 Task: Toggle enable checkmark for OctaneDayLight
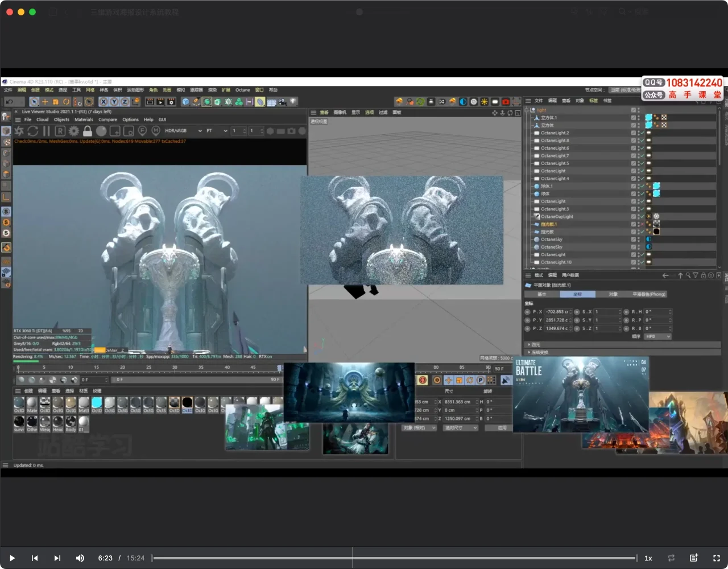[642, 216]
